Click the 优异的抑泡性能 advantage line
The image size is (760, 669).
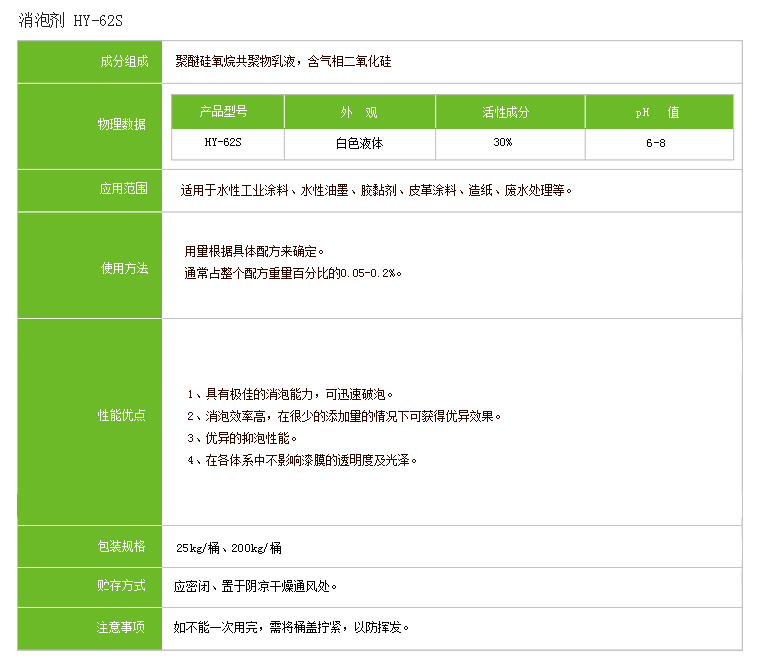click(243, 438)
